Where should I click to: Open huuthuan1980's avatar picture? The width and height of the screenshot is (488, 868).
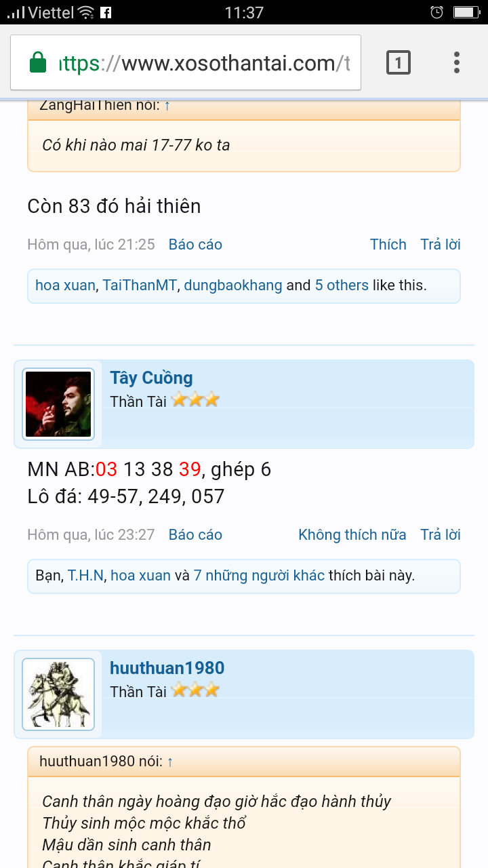(x=58, y=694)
